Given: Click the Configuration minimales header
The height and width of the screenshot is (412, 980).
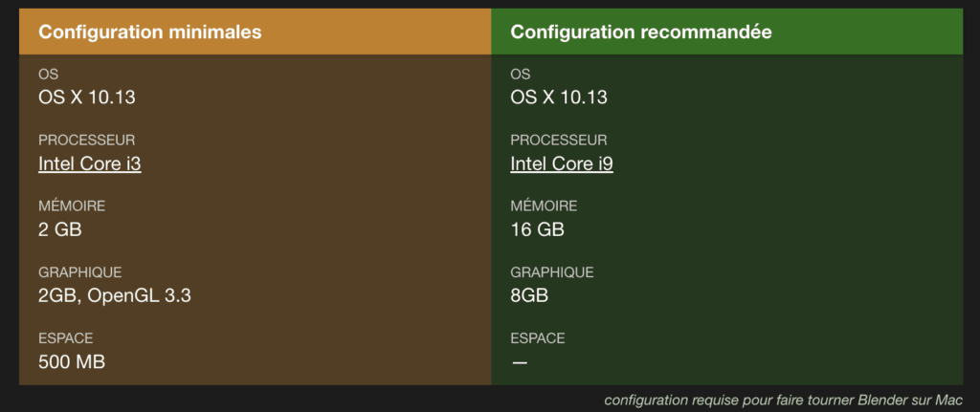Looking at the screenshot, I should click(150, 32).
